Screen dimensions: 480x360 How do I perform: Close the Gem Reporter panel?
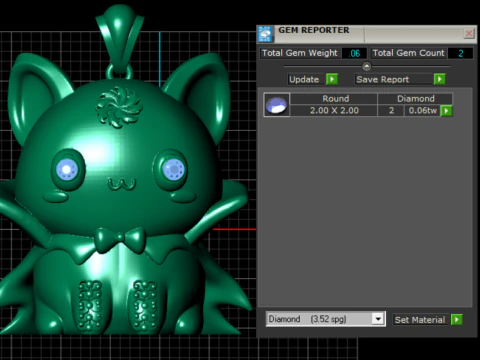pyautogui.click(x=469, y=33)
